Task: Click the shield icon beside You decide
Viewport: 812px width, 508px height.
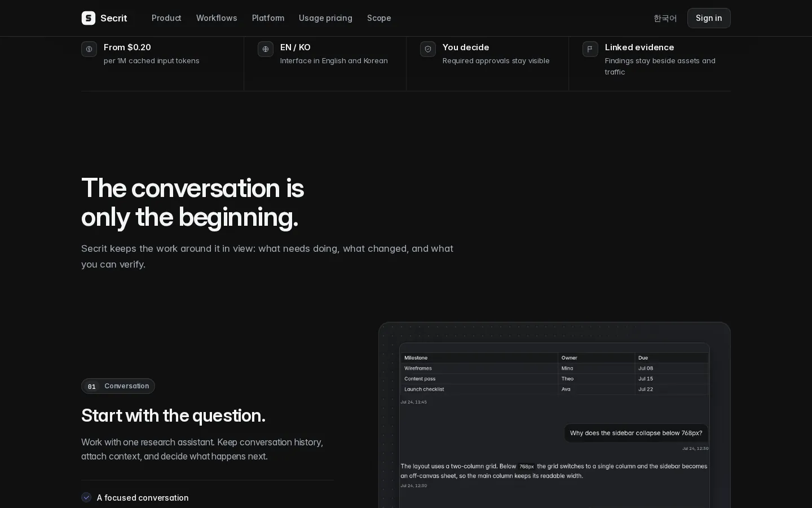Action: point(428,49)
